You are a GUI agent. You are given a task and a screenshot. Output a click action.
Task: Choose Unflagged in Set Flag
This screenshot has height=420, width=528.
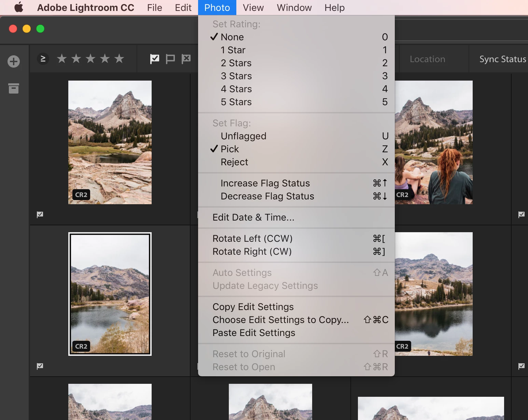tap(296, 136)
